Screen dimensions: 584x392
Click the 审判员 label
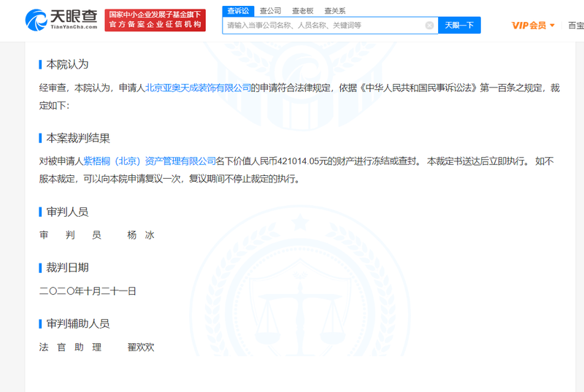(70, 235)
